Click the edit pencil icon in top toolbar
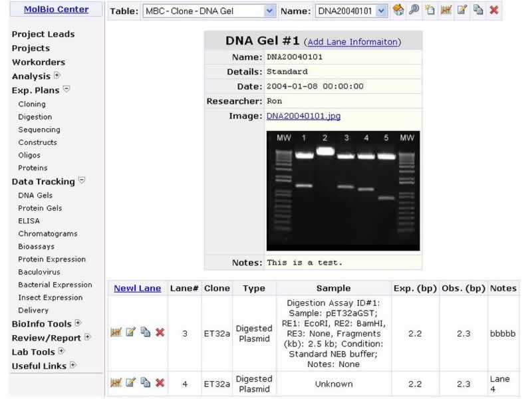 pyautogui.click(x=462, y=10)
